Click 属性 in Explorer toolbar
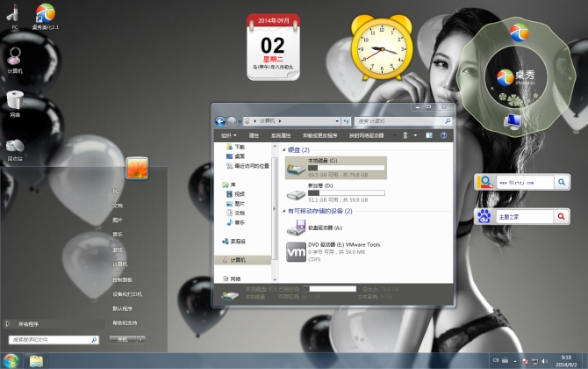Screen dimensions: 588x369 254,135
